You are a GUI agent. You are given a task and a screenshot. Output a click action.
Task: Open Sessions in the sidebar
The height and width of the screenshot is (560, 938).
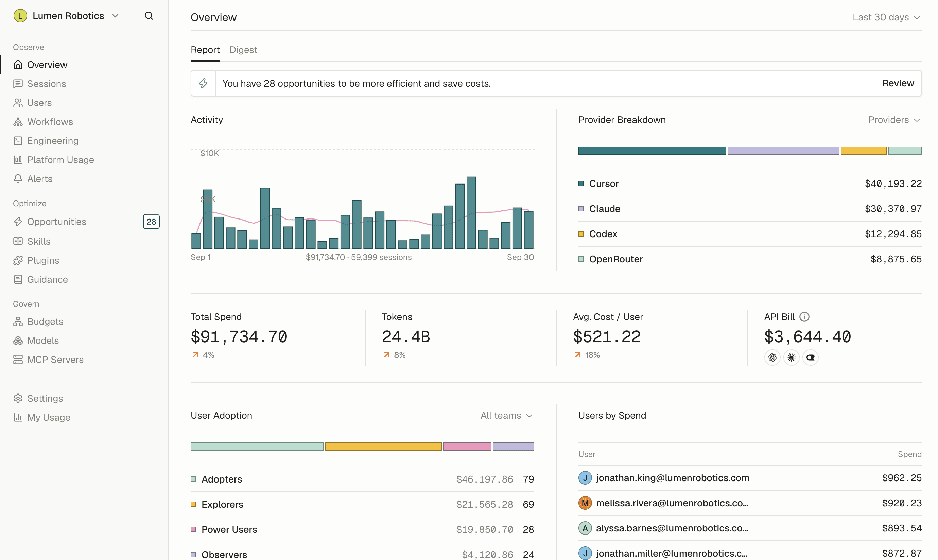coord(47,84)
